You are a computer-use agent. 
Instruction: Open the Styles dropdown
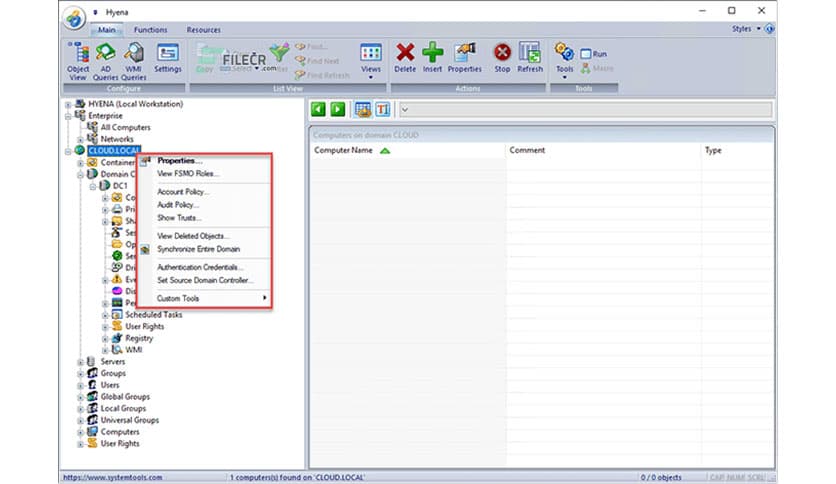pos(746,29)
